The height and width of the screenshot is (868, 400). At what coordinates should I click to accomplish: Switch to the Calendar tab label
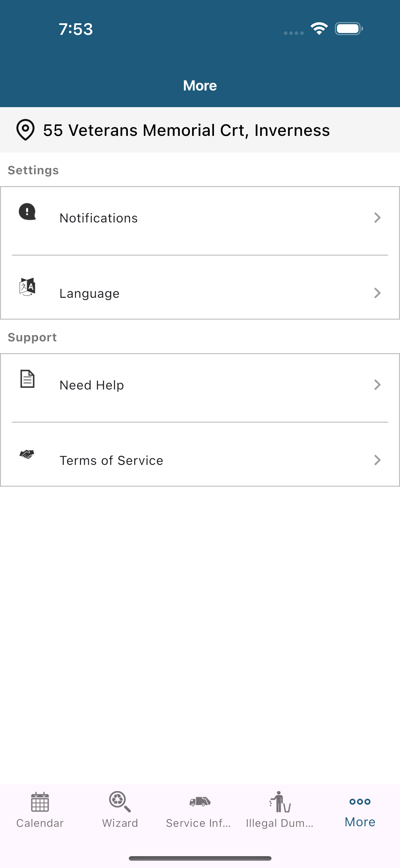[40, 823]
